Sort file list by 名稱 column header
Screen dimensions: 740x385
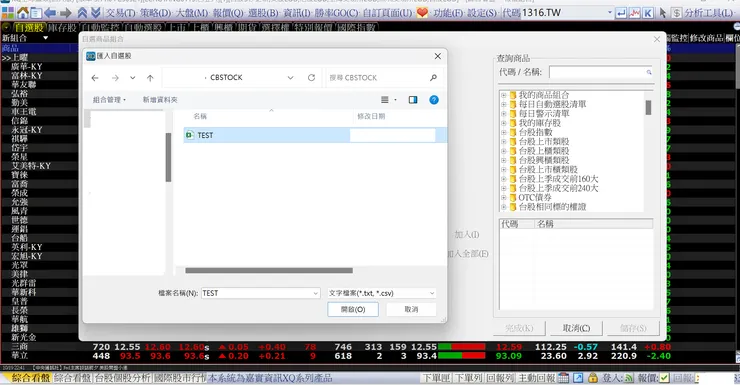click(x=200, y=116)
